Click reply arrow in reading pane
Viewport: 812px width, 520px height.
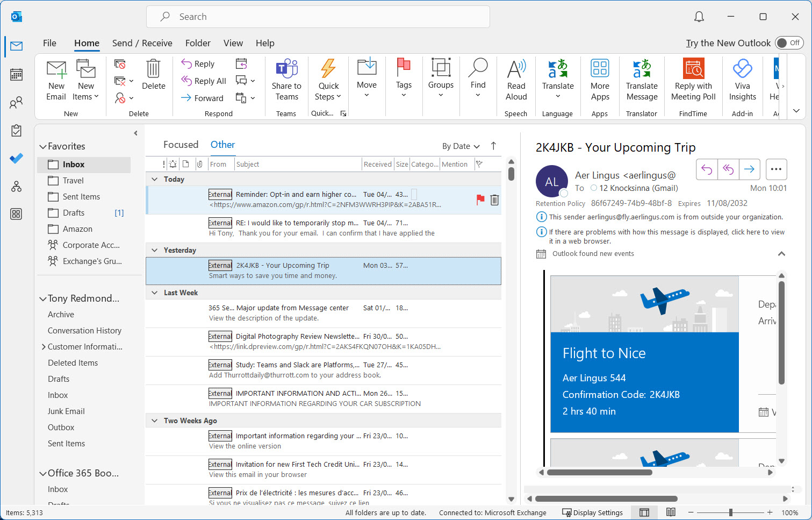707,169
